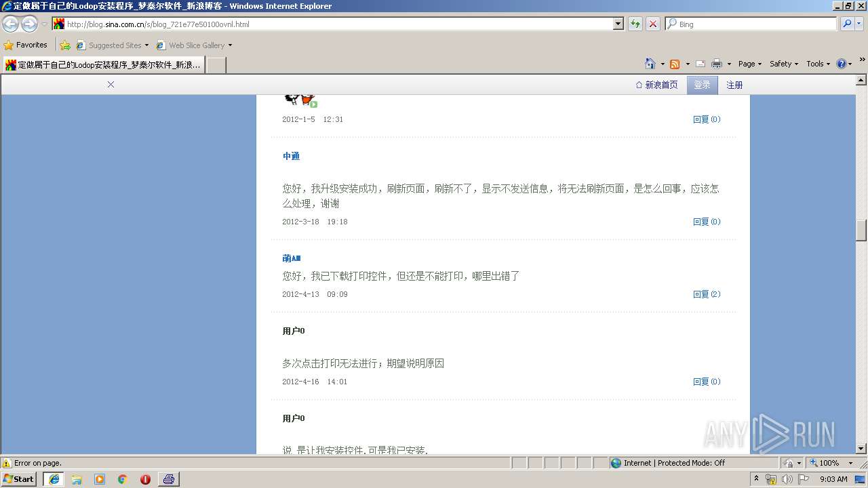Click 注册 register link
868x488 pixels.
click(734, 85)
